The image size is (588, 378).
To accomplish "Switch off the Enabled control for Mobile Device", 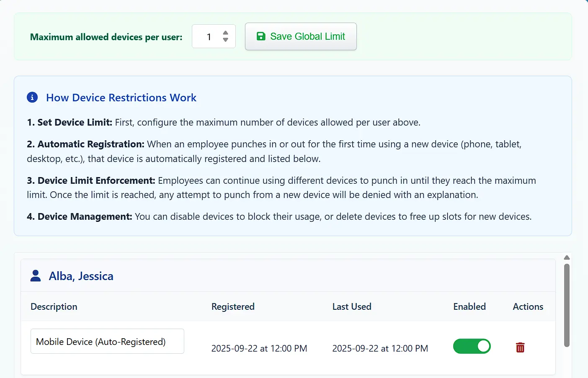I will point(472,346).
